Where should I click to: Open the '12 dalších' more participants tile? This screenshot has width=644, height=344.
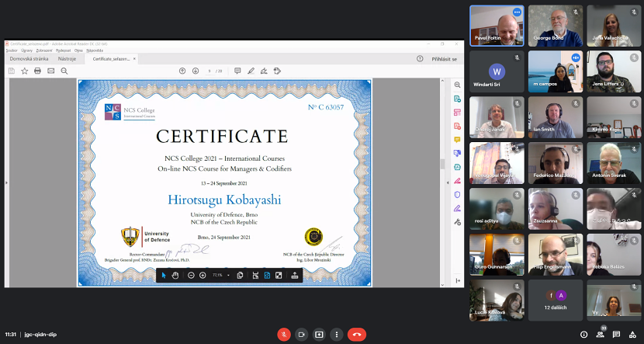pos(556,301)
